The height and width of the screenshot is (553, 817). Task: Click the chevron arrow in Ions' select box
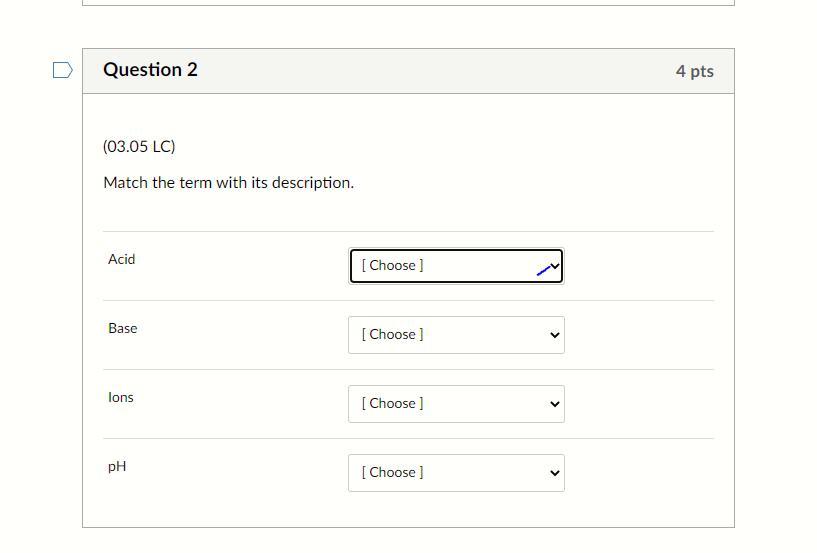(x=555, y=404)
